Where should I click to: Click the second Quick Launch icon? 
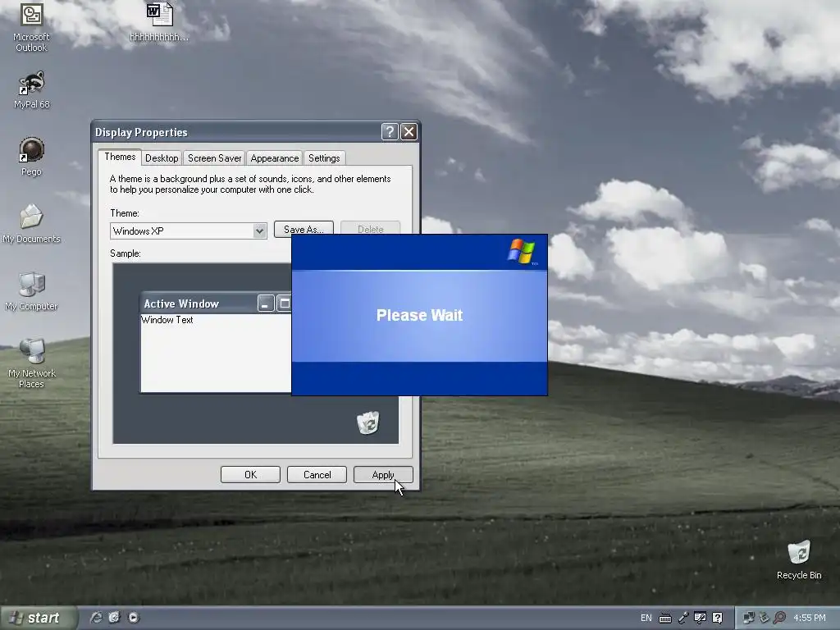115,618
